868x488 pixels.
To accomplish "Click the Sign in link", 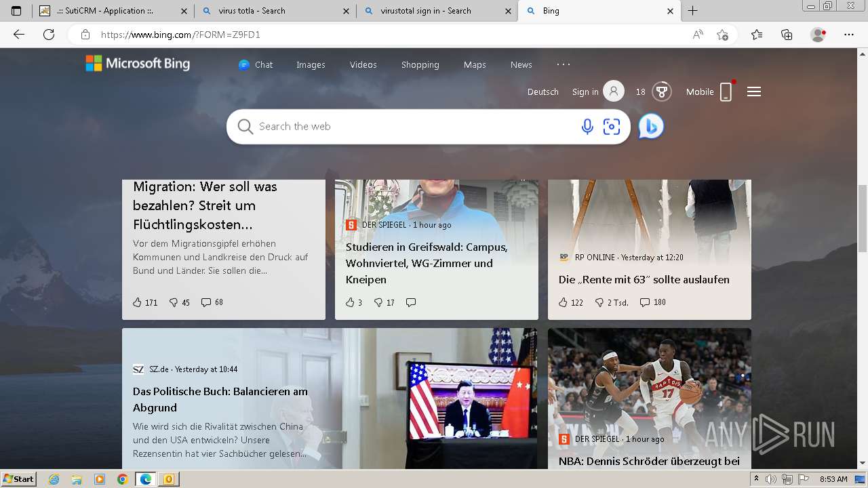I will coord(585,91).
